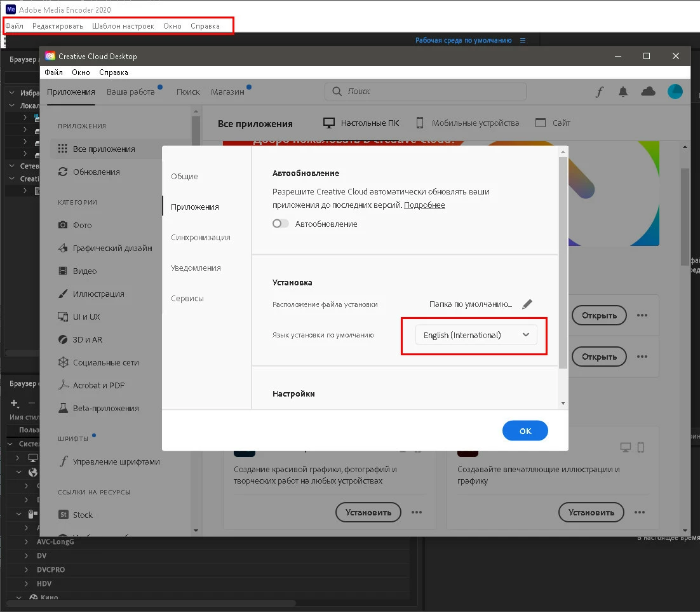Screen dimensions: 700x612
Task: Click right Установить button
Action: click(591, 512)
